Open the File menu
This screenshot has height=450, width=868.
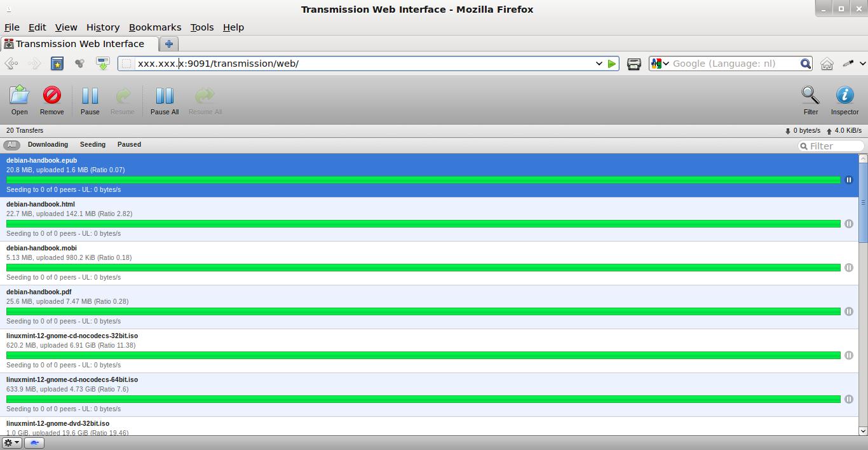click(x=11, y=27)
